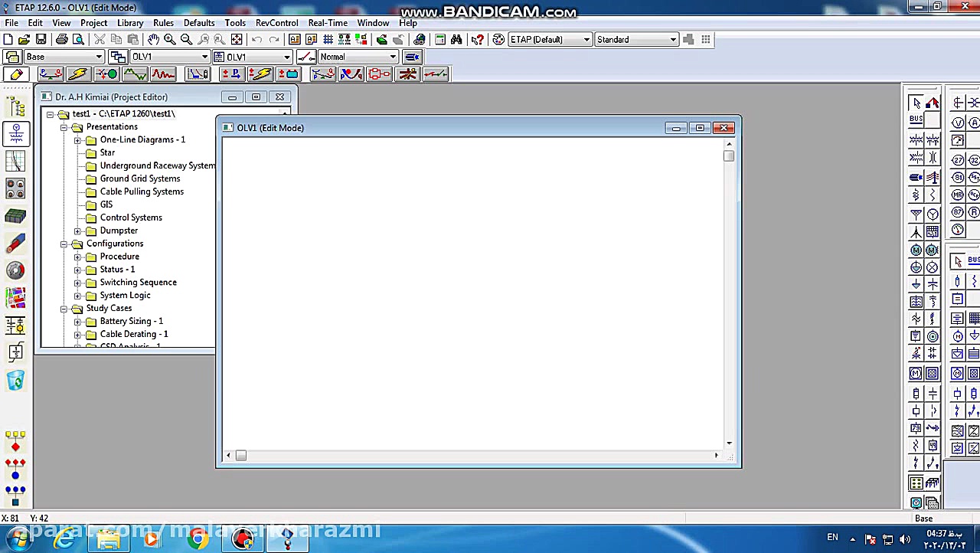Image resolution: width=980 pixels, height=553 pixels.
Task: Select the System Logic tree item
Action: [125, 296]
